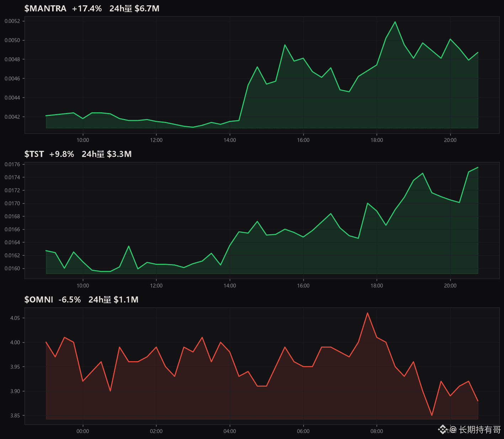Screen dimensions: 504x439
Task: Select the 3.85 y-axis label
Action: pyautogui.click(x=15, y=416)
